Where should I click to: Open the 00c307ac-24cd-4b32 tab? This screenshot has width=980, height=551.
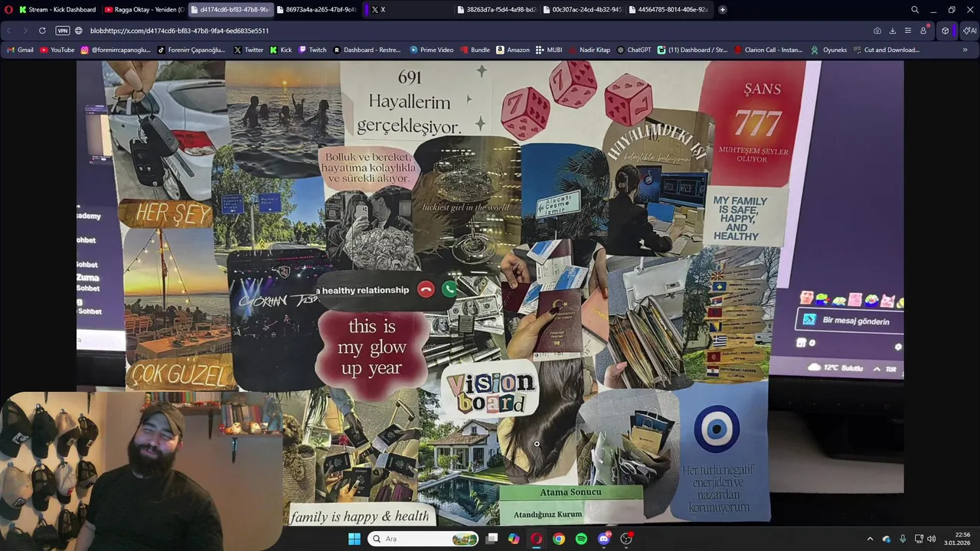[582, 10]
